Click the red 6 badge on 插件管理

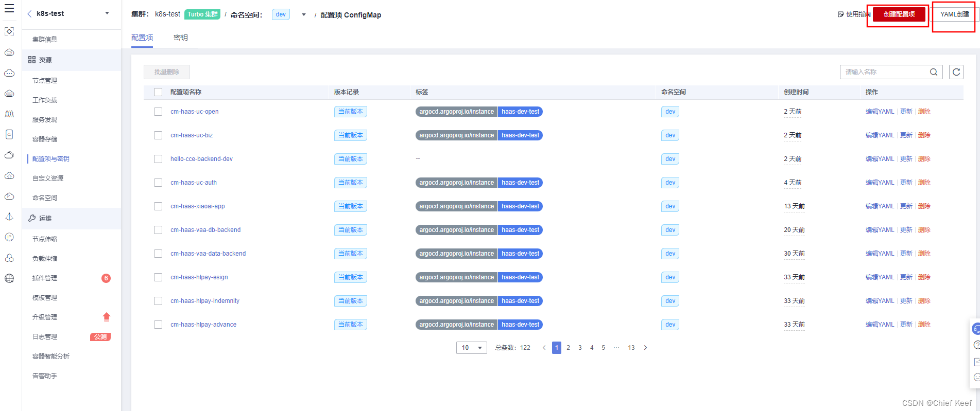click(106, 278)
